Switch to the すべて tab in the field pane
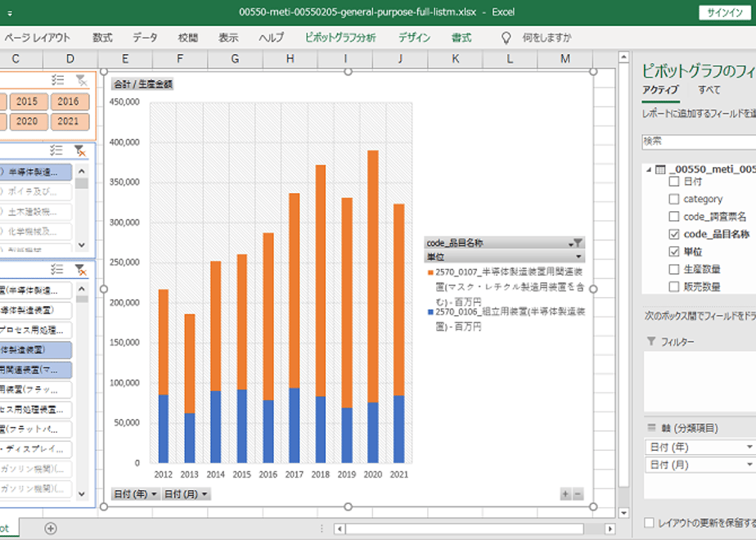756x540 pixels. [x=709, y=90]
